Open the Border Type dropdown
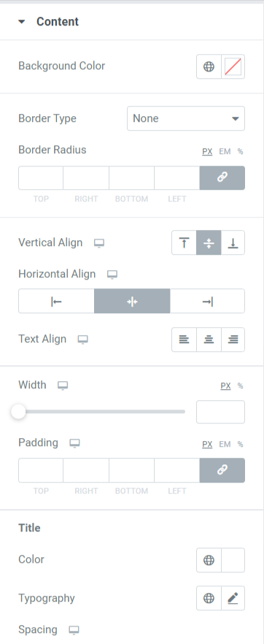This screenshot has width=264, height=644. (186, 119)
